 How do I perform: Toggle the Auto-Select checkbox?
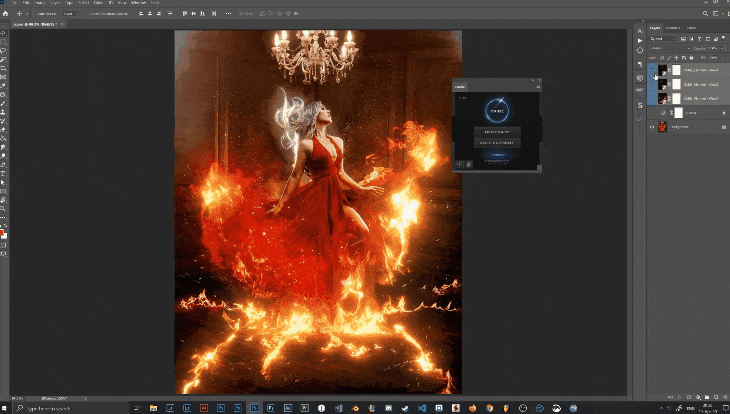pyautogui.click(x=34, y=14)
